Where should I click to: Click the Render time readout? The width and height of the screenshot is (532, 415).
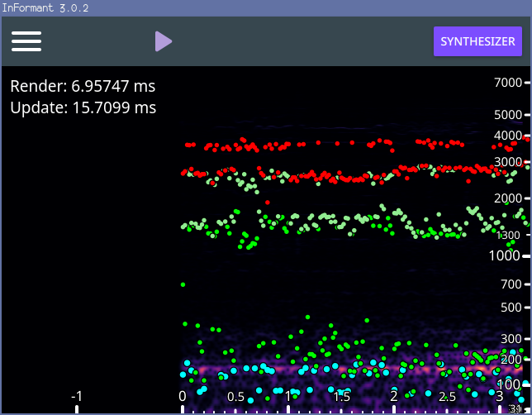83,86
